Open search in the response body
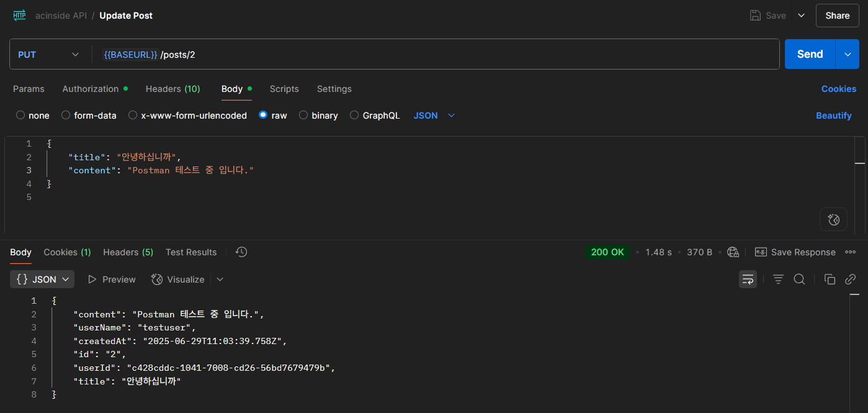Screen dimensions: 868x413 tap(799, 279)
